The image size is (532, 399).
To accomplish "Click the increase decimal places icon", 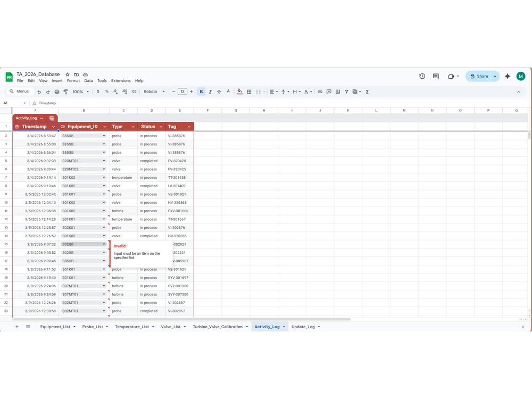I will coord(124,92).
